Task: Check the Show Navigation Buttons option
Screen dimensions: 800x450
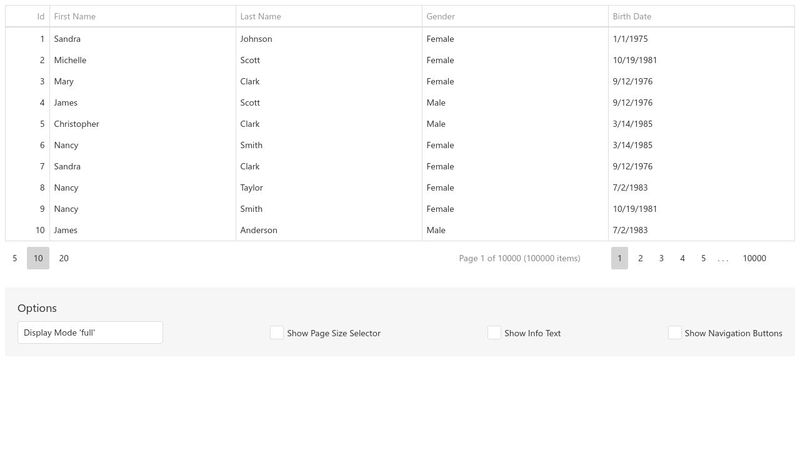Action: coord(675,333)
